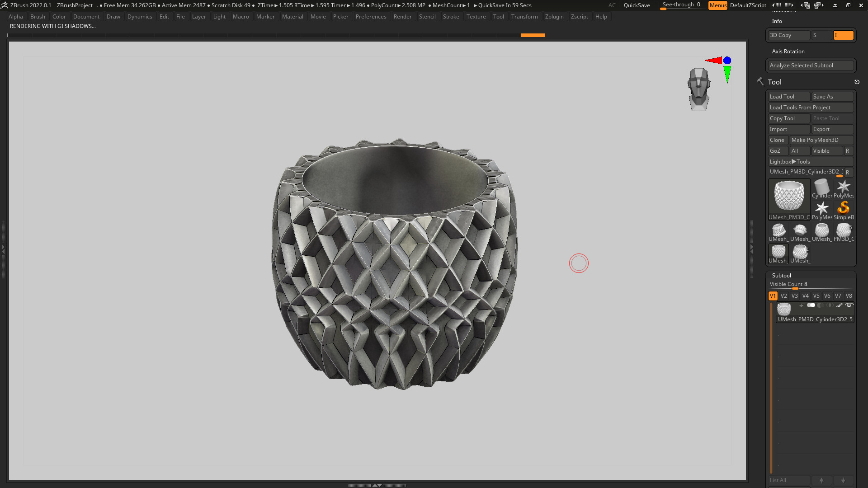Collapse the right tray divider arrows
This screenshot has width=868, height=488.
[x=752, y=249]
